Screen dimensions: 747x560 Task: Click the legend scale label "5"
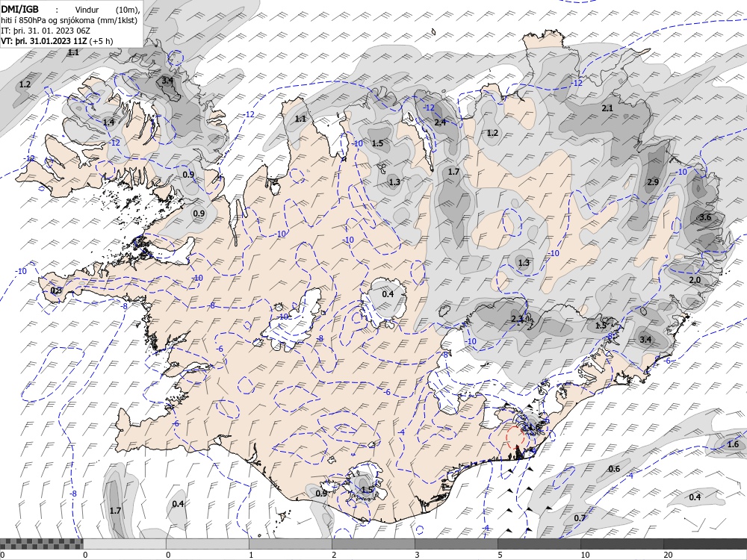click(x=500, y=555)
